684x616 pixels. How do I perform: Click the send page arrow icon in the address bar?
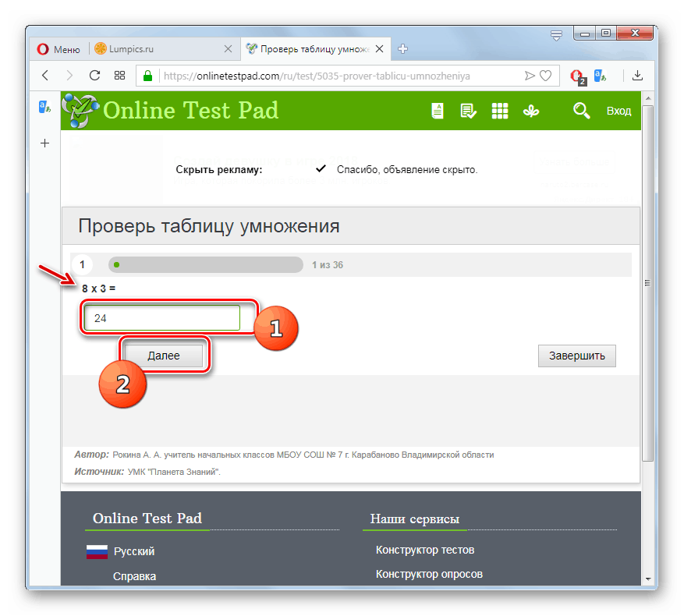click(x=530, y=76)
